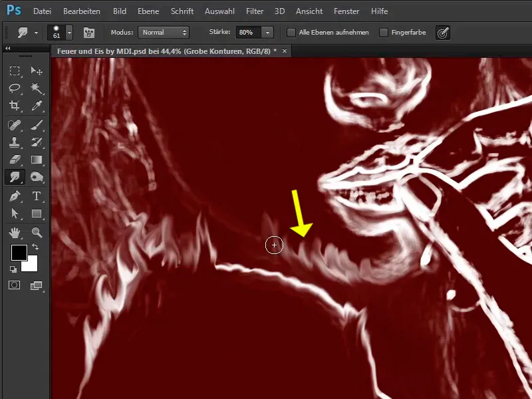Select the Spot Healing Brush tool
The height and width of the screenshot is (399, 532).
tap(14, 125)
